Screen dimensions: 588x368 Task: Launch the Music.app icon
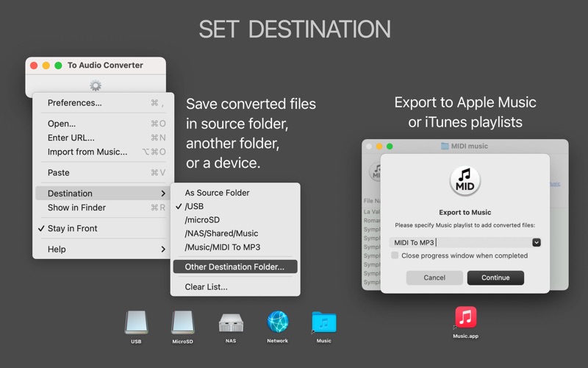pyautogui.click(x=466, y=317)
